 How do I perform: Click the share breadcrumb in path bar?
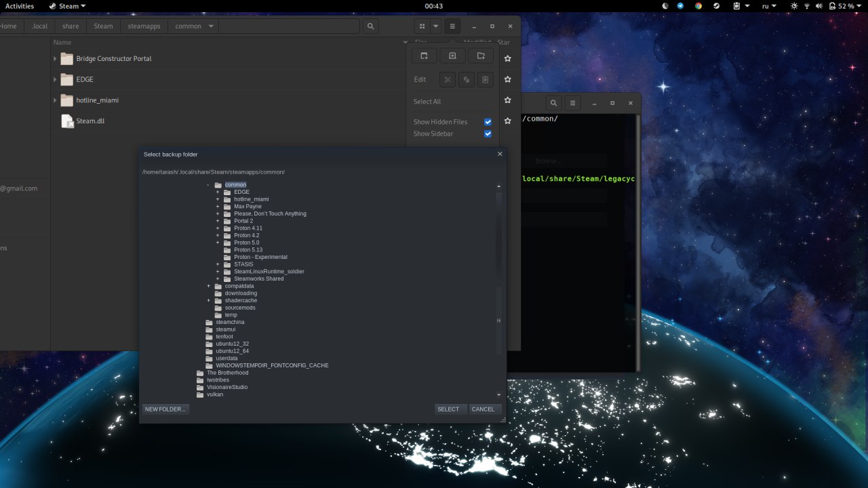pyautogui.click(x=71, y=26)
